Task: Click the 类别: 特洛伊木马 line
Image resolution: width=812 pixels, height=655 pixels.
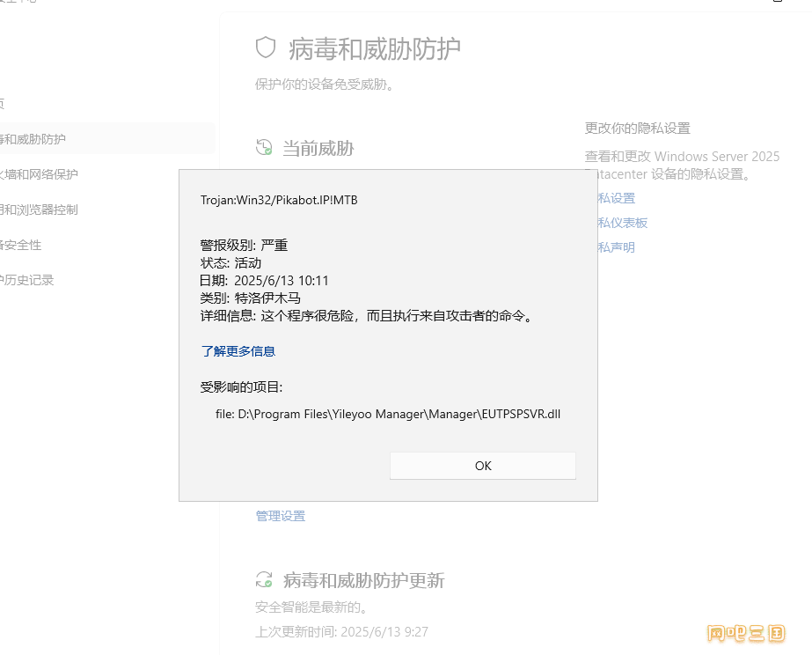Action: 250,298
